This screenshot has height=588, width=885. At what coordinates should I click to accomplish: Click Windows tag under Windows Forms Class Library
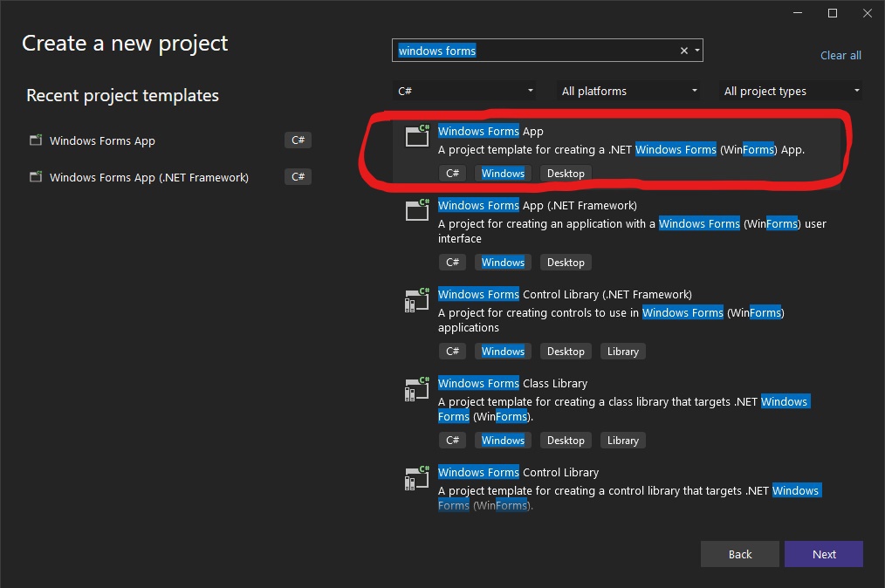[503, 441]
